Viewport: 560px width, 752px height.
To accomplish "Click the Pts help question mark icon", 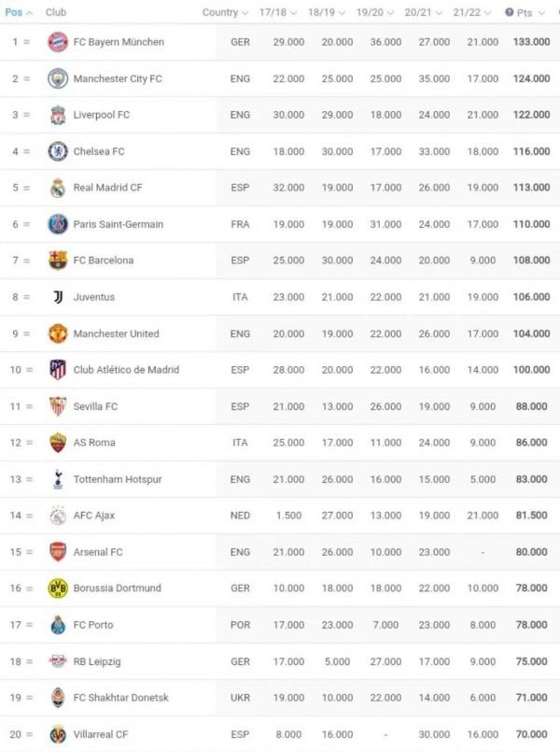I will 509,13.
